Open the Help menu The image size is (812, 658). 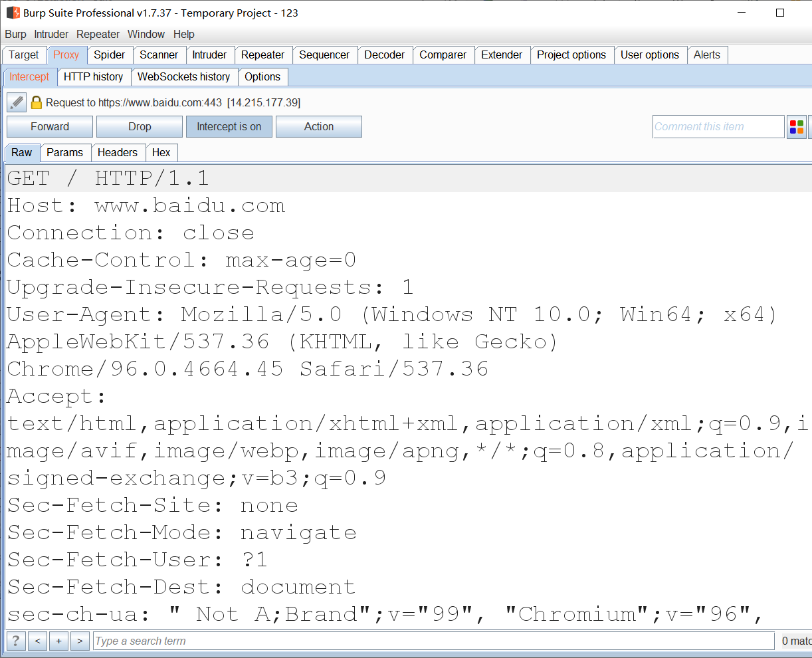184,34
